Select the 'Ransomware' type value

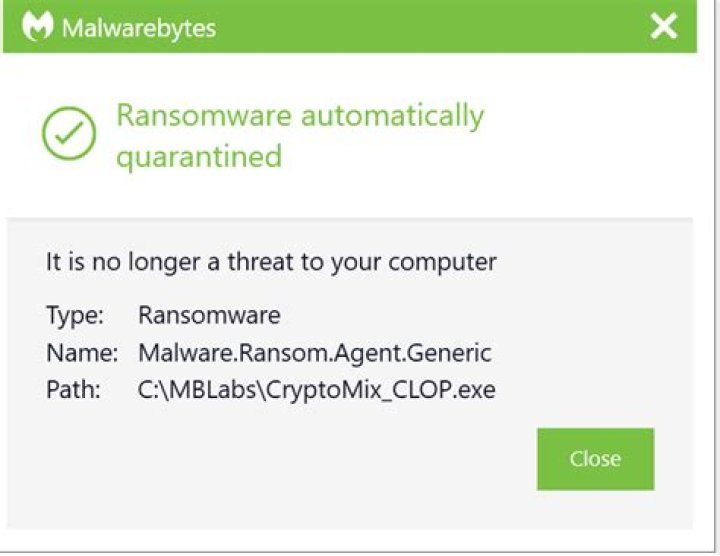click(x=209, y=316)
